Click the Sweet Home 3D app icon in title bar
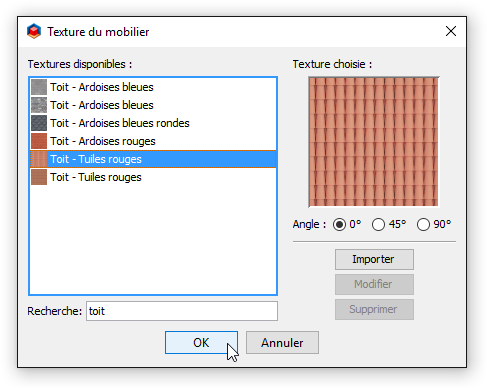Viewport: 487px width, 388px height. (x=34, y=31)
